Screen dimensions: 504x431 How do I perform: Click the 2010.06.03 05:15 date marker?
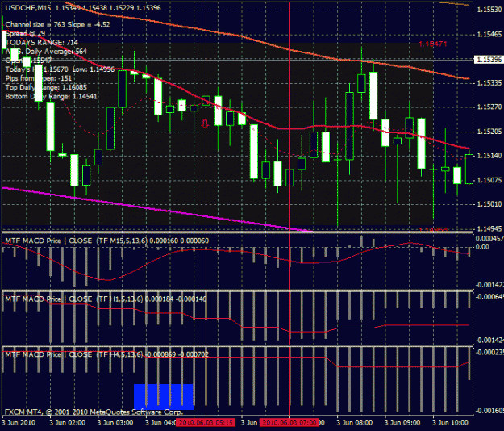click(x=206, y=422)
